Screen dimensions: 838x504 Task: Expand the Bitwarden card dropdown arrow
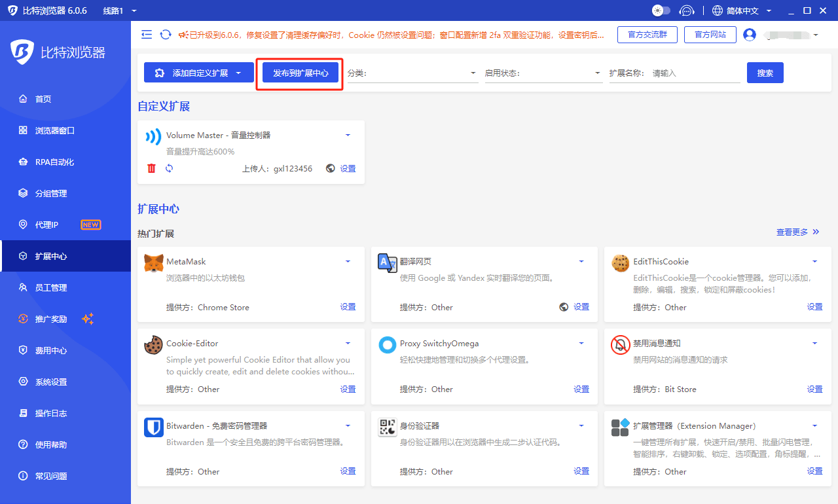coord(348,425)
